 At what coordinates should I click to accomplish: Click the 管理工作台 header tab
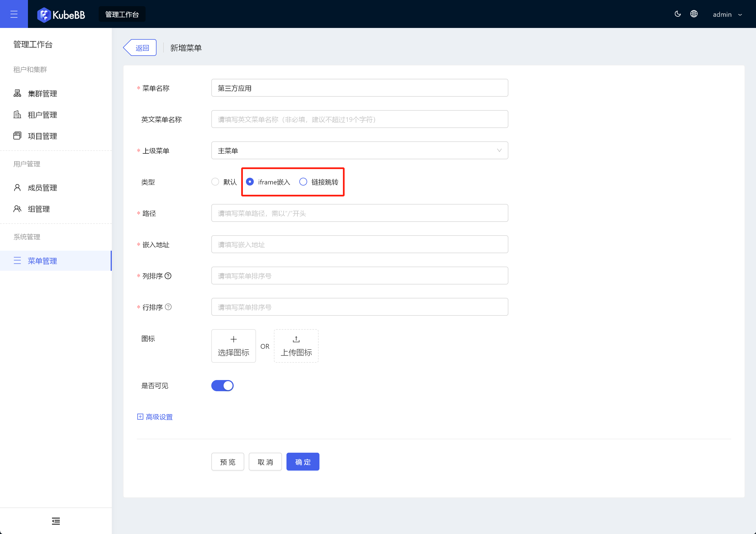point(122,14)
